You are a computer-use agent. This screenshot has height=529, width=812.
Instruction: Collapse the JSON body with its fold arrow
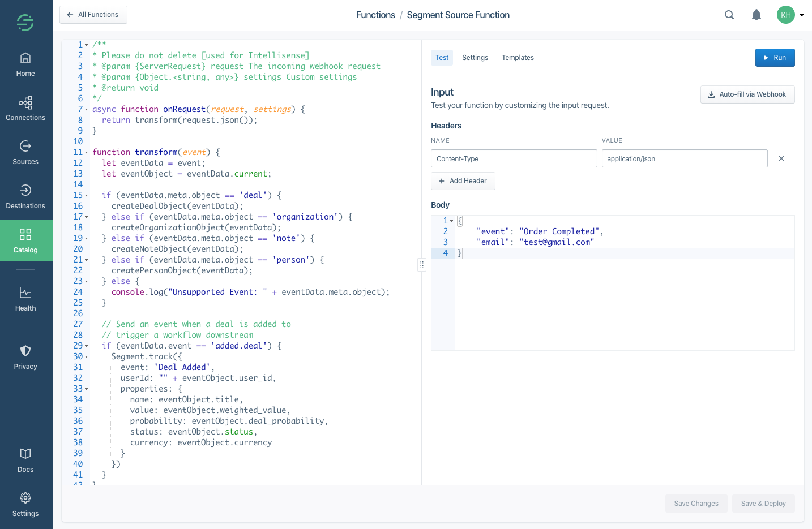[451, 221]
